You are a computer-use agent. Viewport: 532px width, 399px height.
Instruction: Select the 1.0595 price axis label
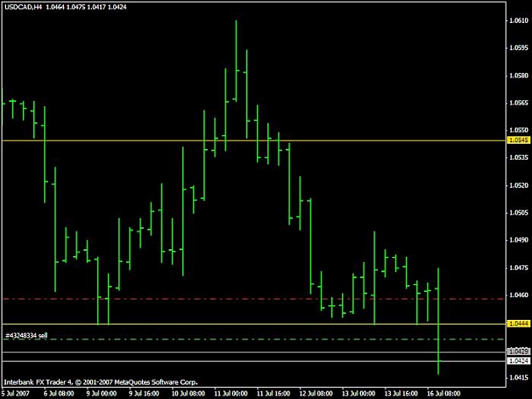pyautogui.click(x=518, y=48)
